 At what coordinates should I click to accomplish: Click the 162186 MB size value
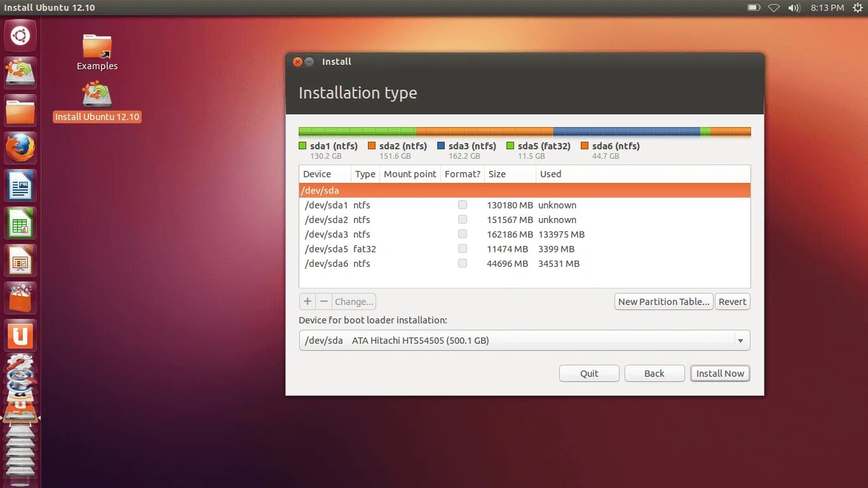(510, 234)
